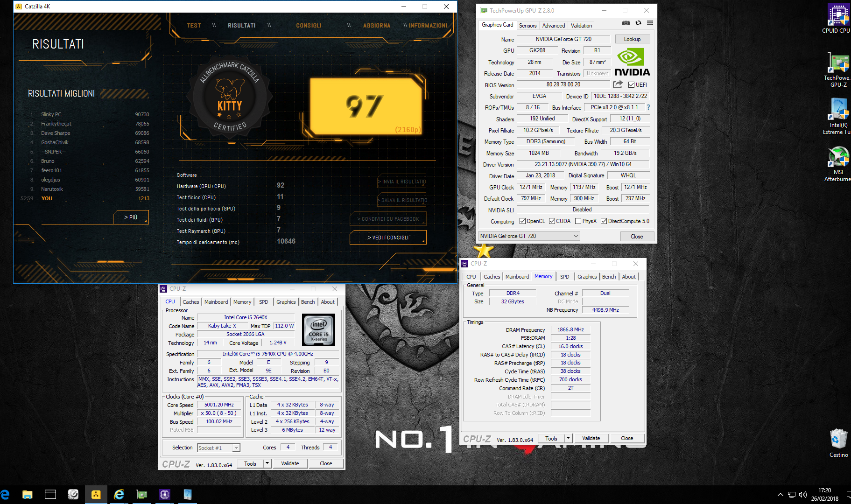Click the Kitty Certified badge

pos(229,97)
